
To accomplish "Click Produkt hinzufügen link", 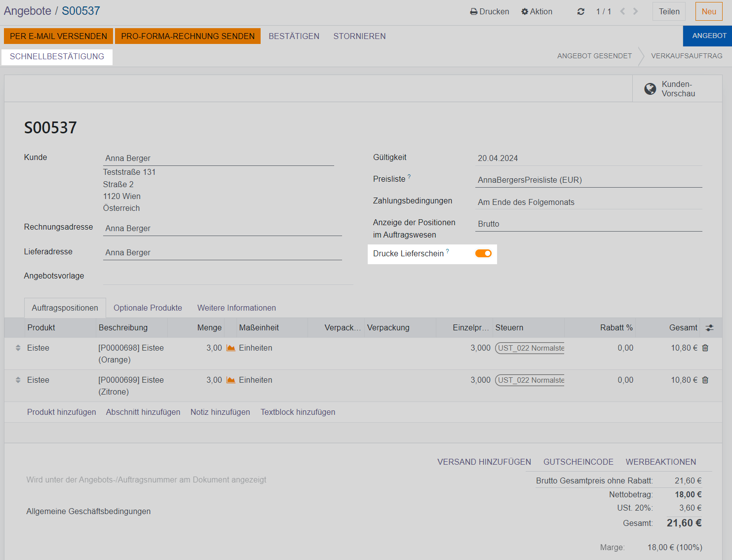I will tap(62, 412).
